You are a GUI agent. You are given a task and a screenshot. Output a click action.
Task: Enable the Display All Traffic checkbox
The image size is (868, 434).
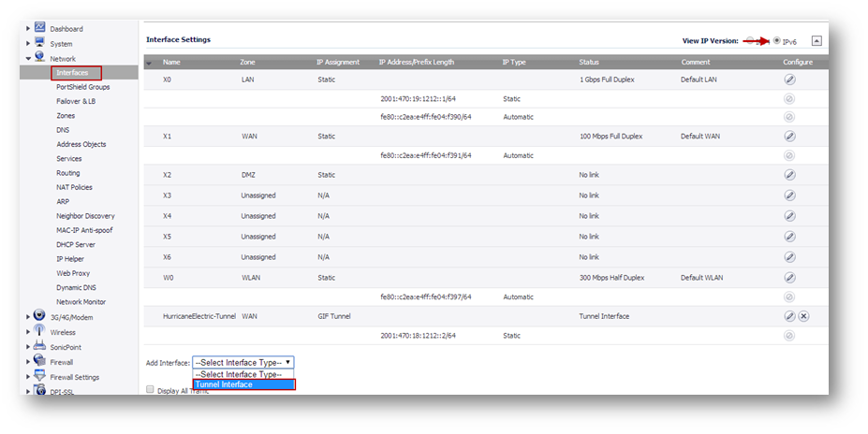(x=150, y=390)
